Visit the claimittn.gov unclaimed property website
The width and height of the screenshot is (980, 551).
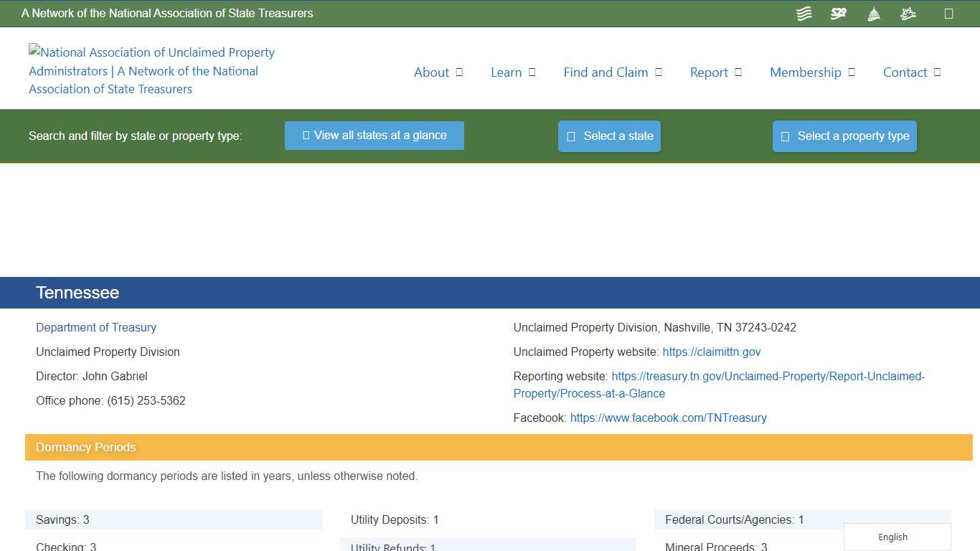[712, 352]
